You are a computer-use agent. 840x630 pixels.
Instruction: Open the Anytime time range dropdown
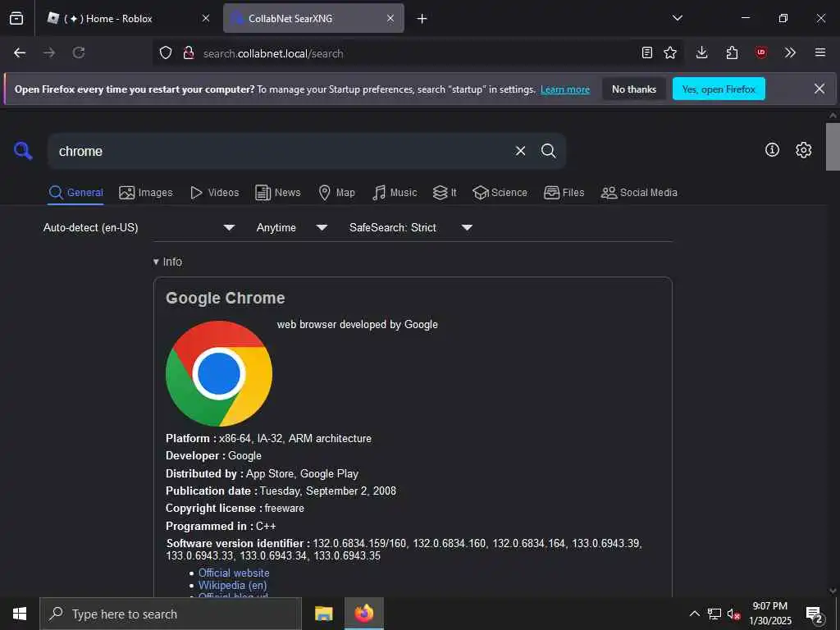[x=292, y=228]
